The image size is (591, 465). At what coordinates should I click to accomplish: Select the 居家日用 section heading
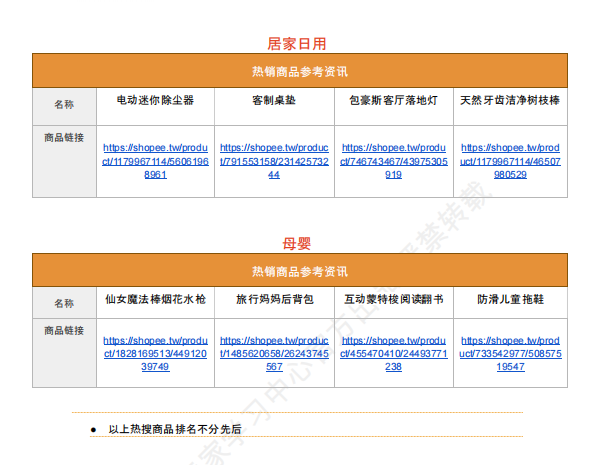297,44
